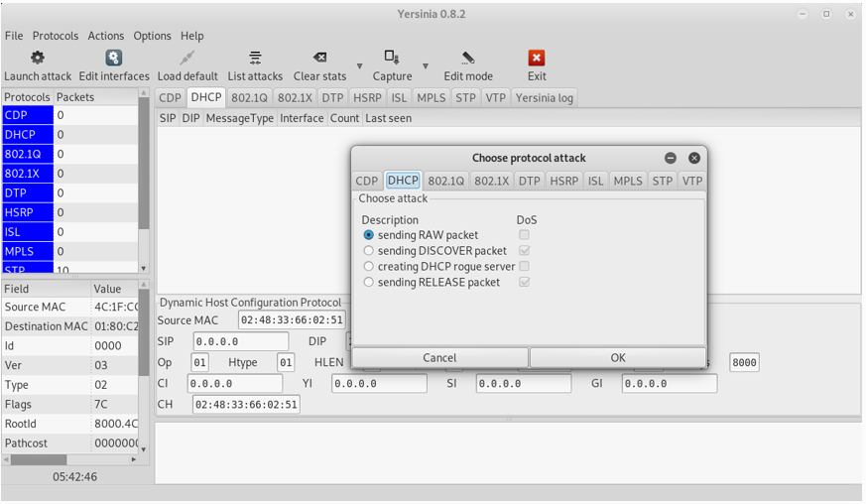
Task: Click DoS checkbox for RELEASE packet
Action: 524,283
